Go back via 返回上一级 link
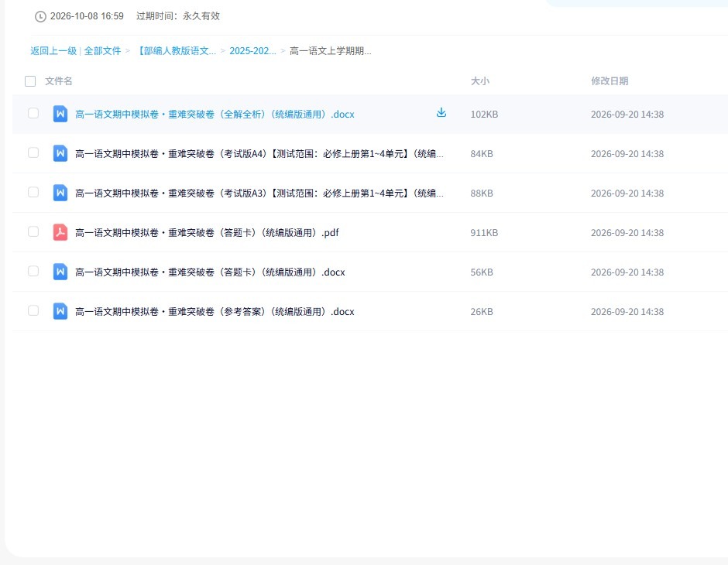728x565 pixels. tap(53, 51)
